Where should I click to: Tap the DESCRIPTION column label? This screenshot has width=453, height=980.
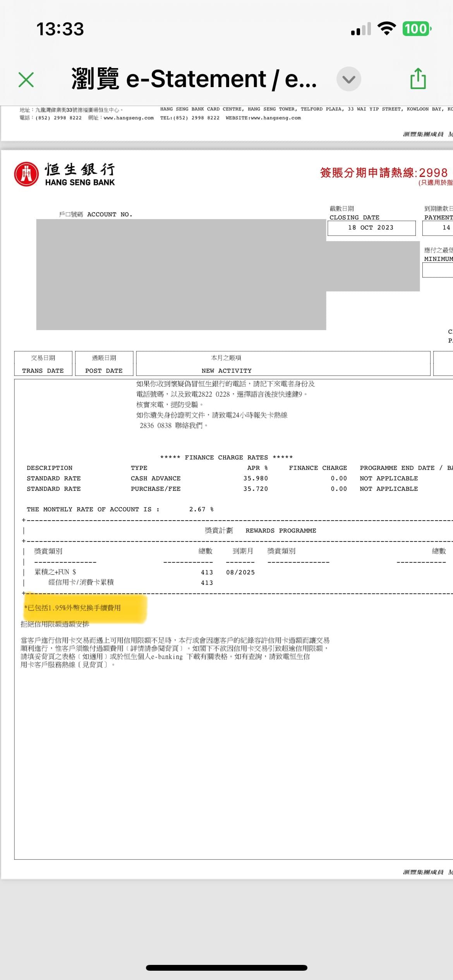point(50,468)
